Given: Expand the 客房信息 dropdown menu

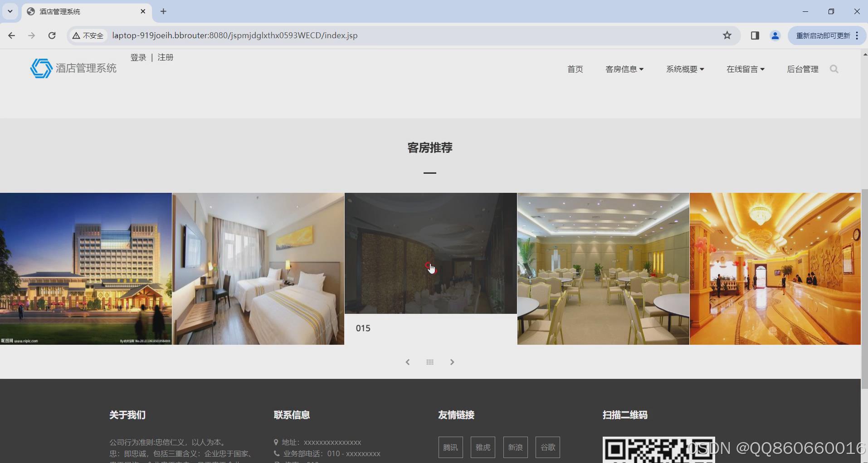Looking at the screenshot, I should point(624,69).
